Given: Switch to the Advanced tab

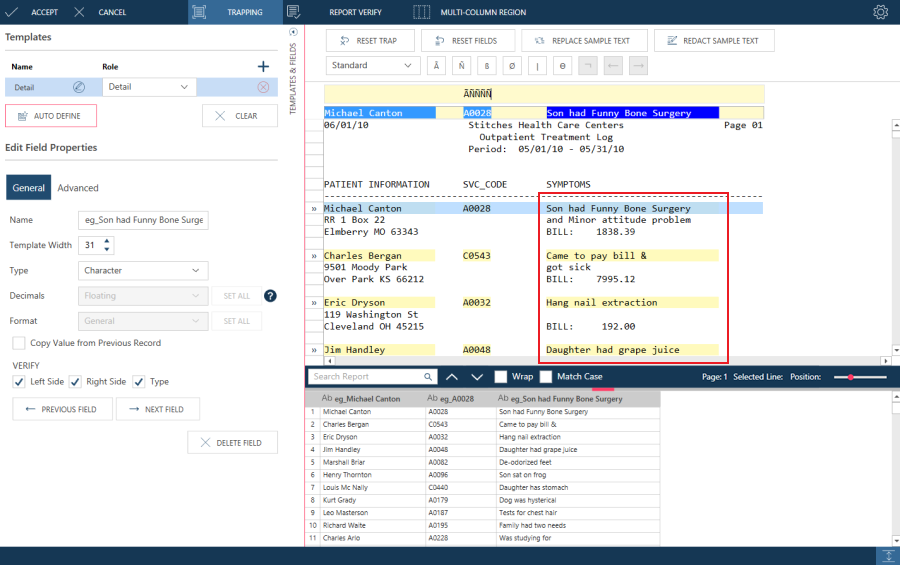Looking at the screenshot, I should pyautogui.click(x=78, y=188).
